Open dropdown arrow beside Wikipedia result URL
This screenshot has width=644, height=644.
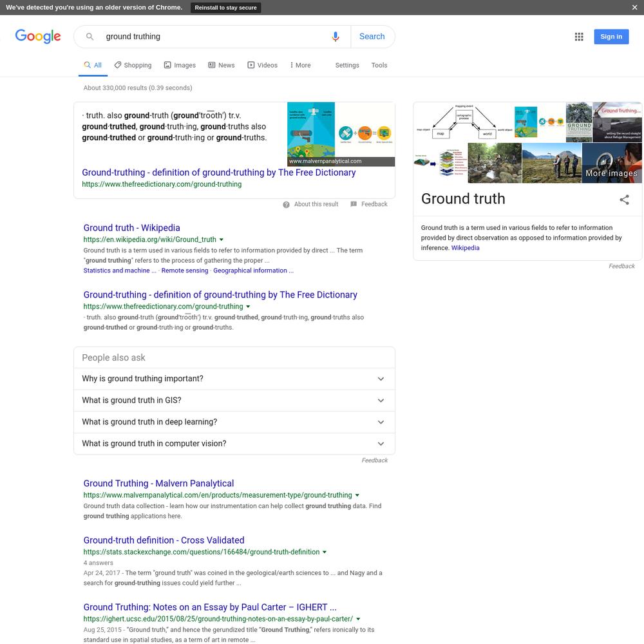(x=222, y=240)
